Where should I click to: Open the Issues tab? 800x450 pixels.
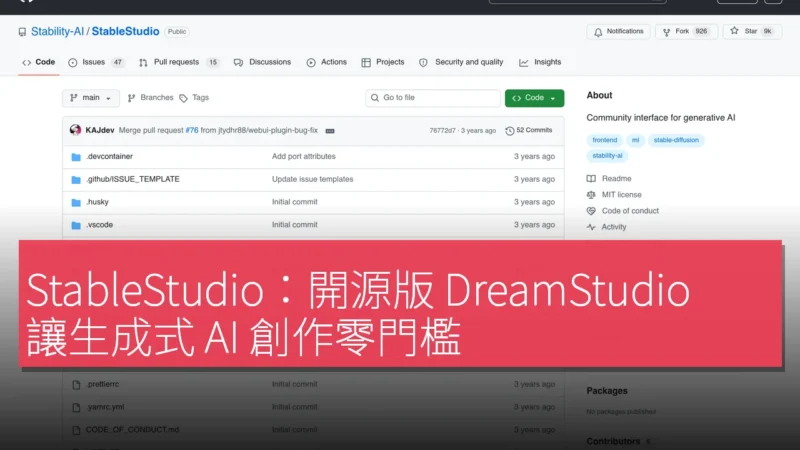coord(96,62)
